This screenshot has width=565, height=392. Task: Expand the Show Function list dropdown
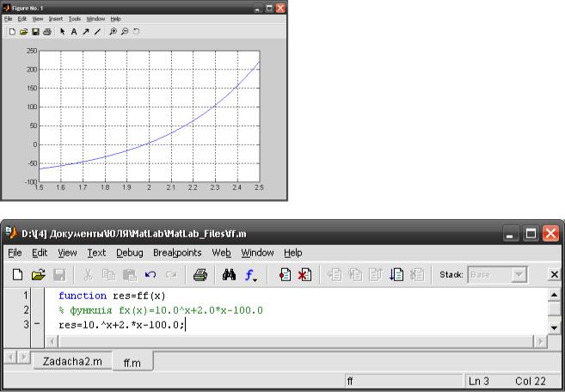point(251,275)
